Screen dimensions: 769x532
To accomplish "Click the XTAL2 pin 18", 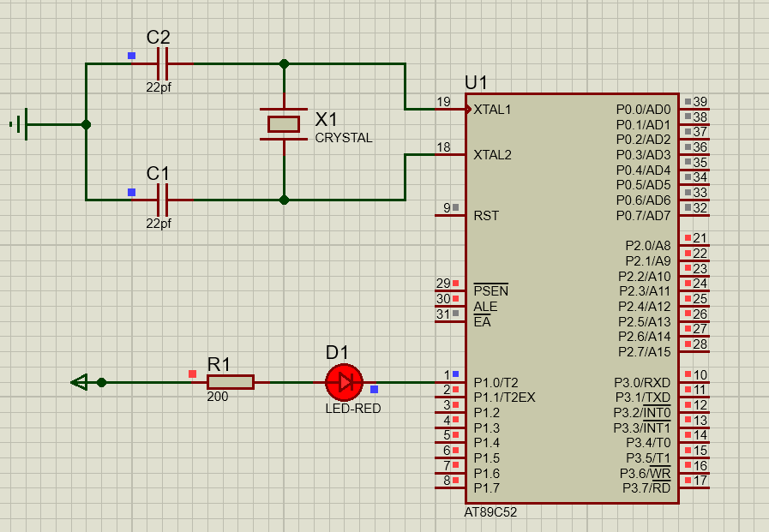I will (x=450, y=155).
